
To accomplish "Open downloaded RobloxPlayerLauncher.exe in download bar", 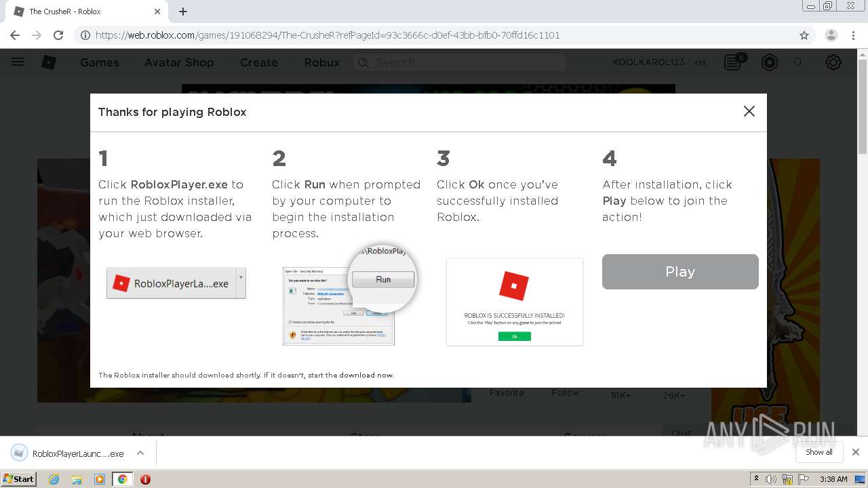I will point(68,453).
